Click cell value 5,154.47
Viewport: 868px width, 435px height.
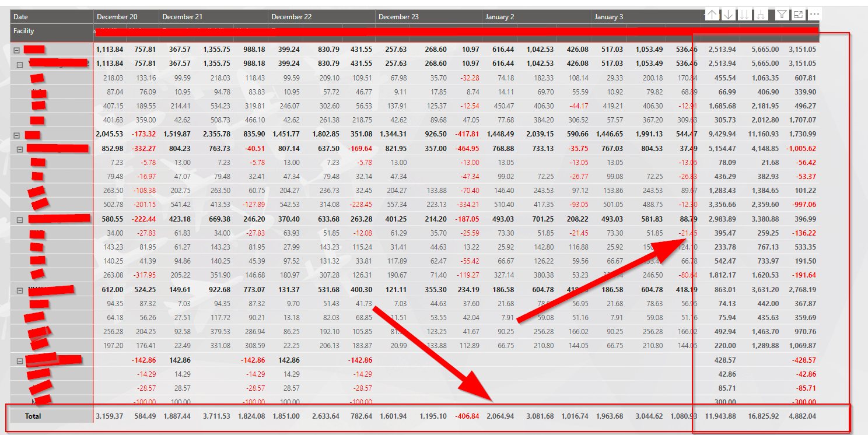coord(722,148)
